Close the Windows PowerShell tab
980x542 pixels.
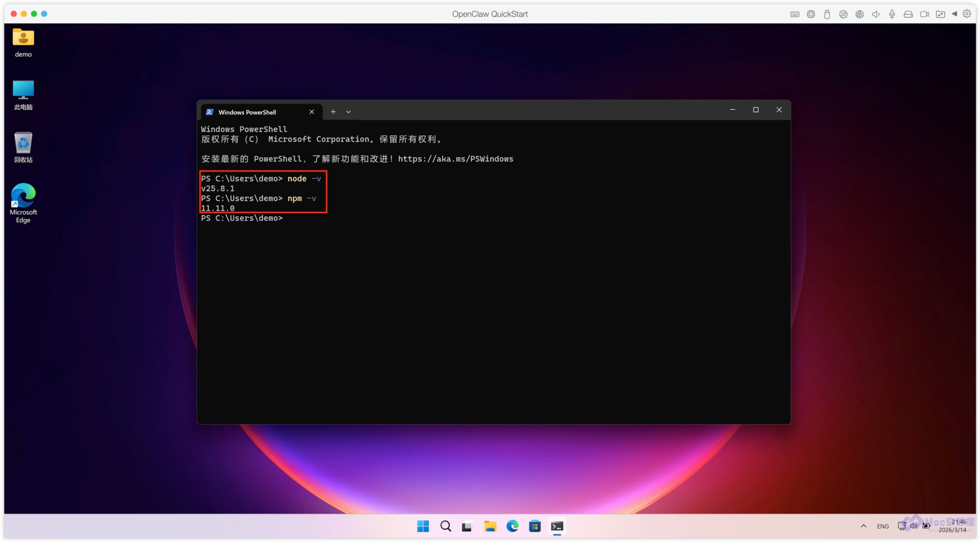click(x=312, y=112)
